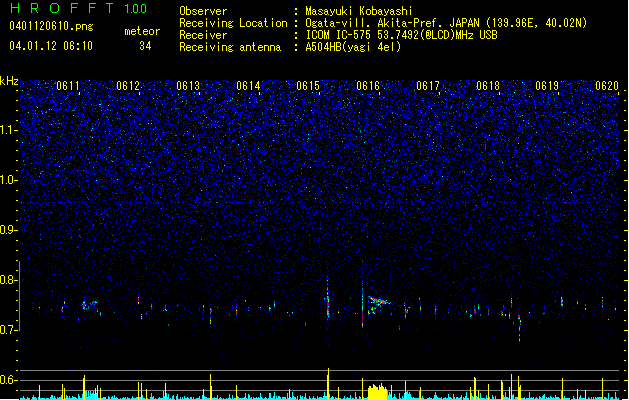This screenshot has height=400, width=629.
Task: Click the triangular meteor echo after 0616
Action: click(378, 305)
